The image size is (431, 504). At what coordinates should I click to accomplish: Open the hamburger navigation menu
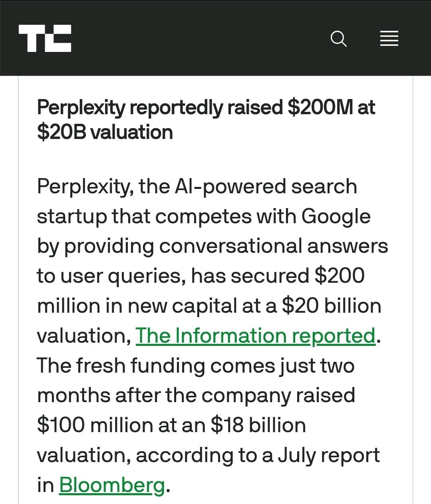389,39
